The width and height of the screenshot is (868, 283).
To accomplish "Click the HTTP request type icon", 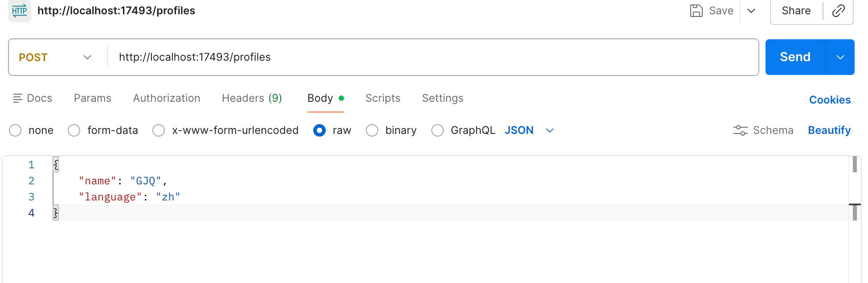I will [20, 11].
